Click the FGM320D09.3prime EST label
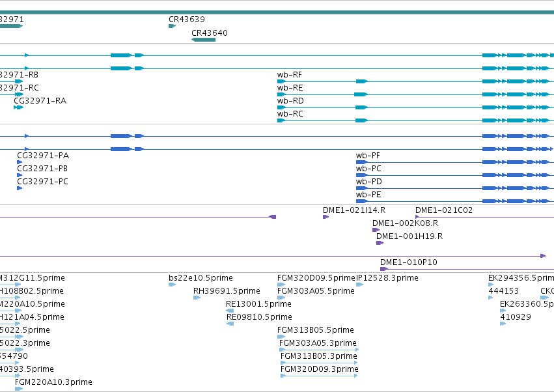Image resolution: width=554 pixels, height=392 pixels. [320, 369]
